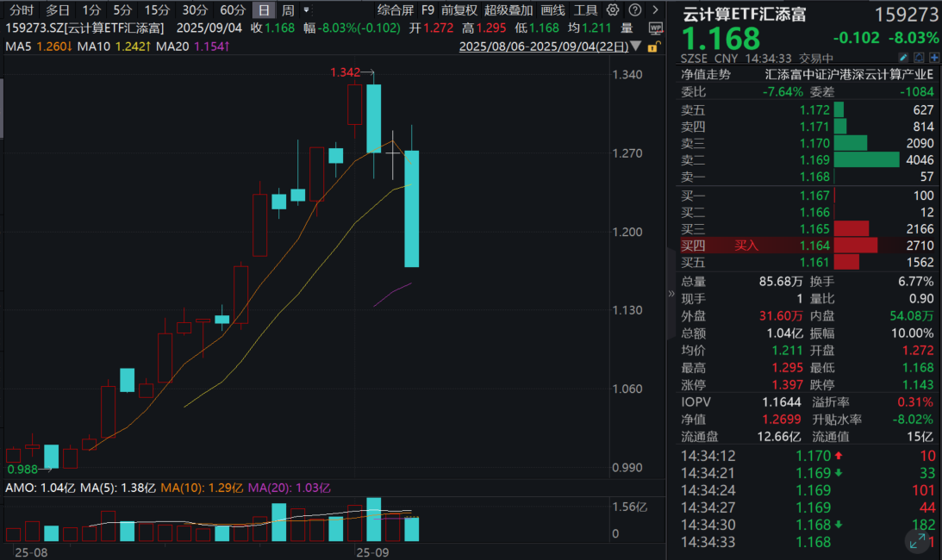Collapse the quote panel with the » arrow

coord(671,293)
